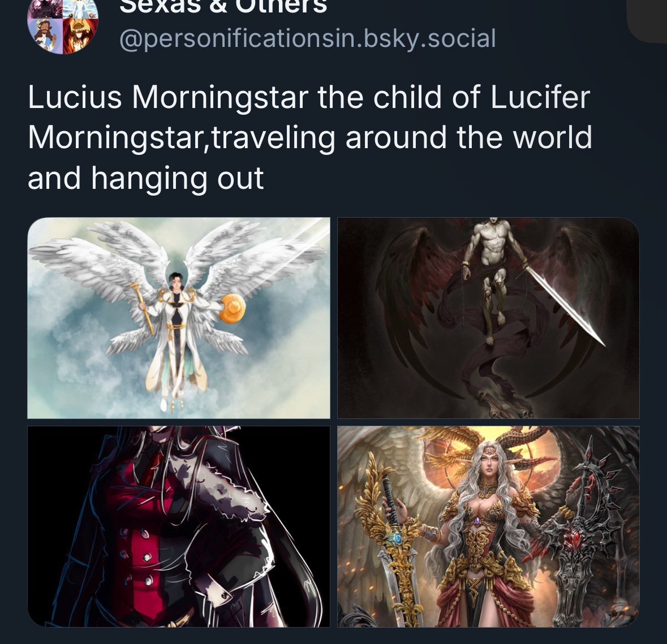This screenshot has height=644, width=667.
Task: Open the Lucius Morningstar post text
Action: (309, 138)
